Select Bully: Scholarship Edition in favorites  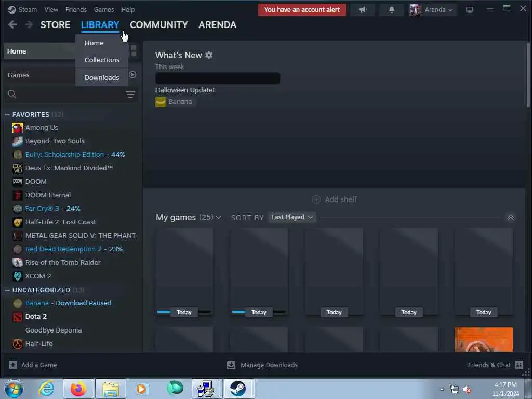coord(75,155)
